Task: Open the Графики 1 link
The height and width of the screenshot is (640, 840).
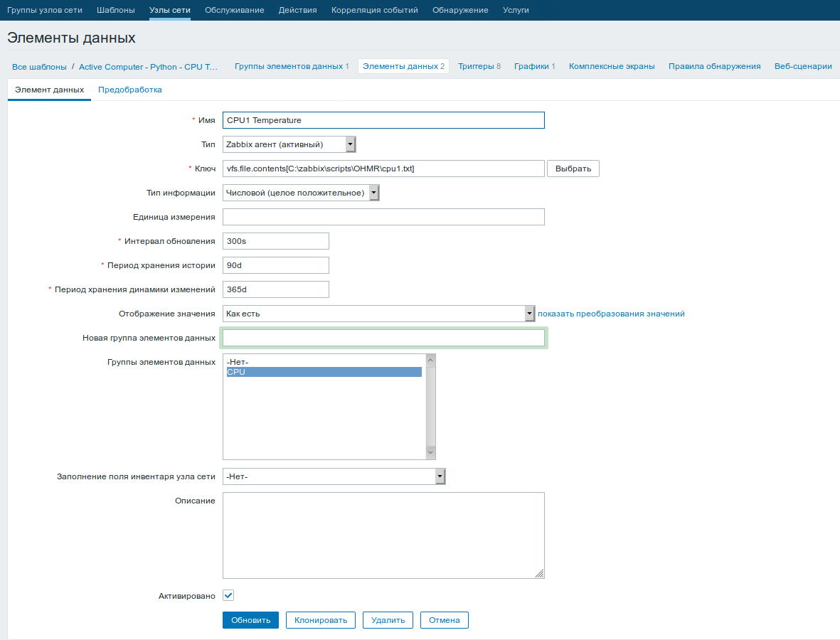Action: click(x=535, y=66)
